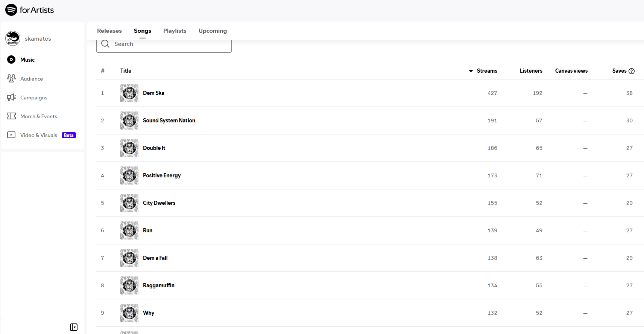Sort the table by Canvas views

pos(571,71)
